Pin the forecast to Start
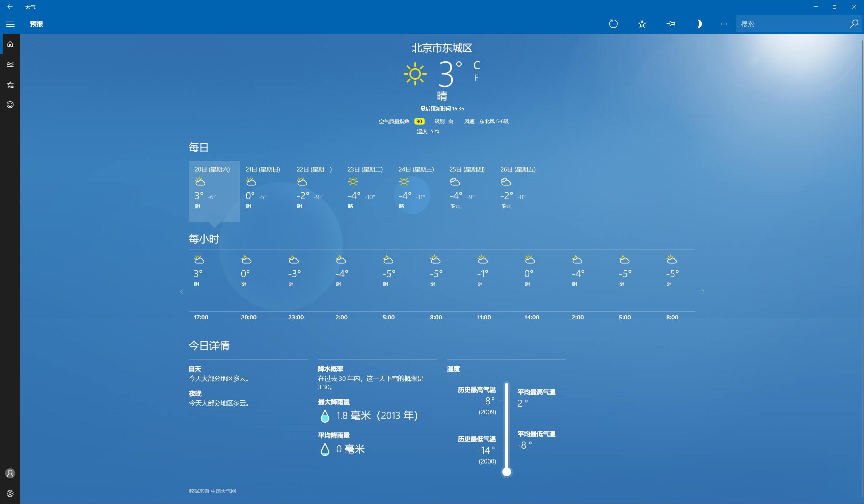 (x=671, y=24)
